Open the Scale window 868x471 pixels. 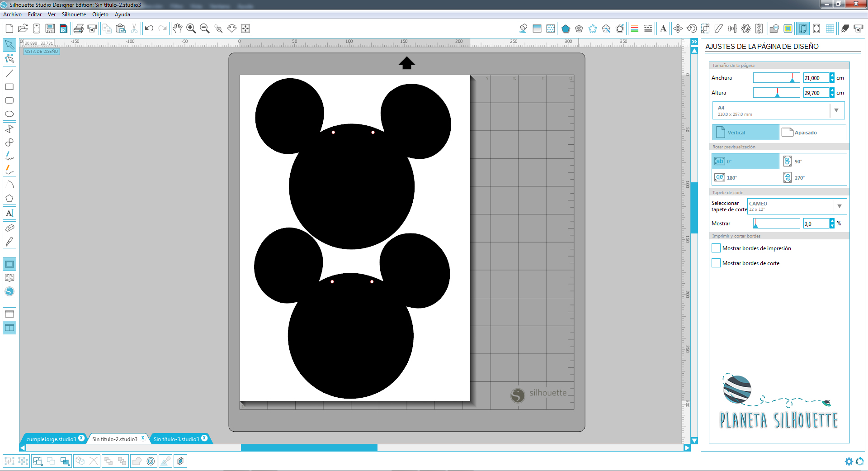705,29
